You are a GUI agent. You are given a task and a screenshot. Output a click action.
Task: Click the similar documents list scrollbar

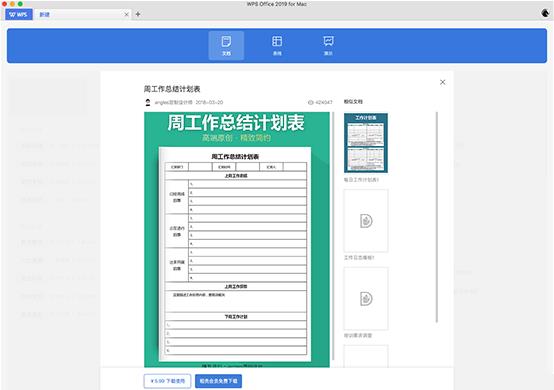click(437, 217)
